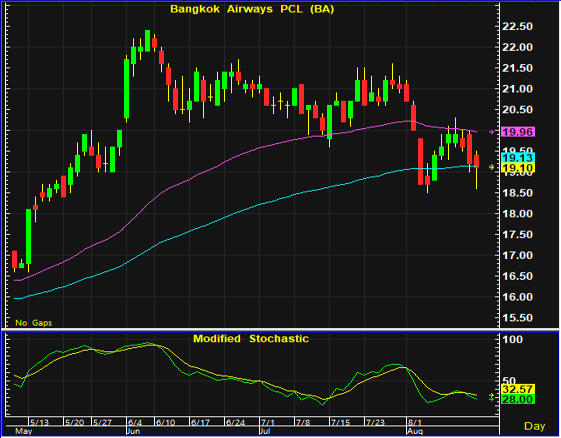Click the 6/17 date marker
Image resolution: width=561 pixels, height=438 pixels.
tap(200, 422)
